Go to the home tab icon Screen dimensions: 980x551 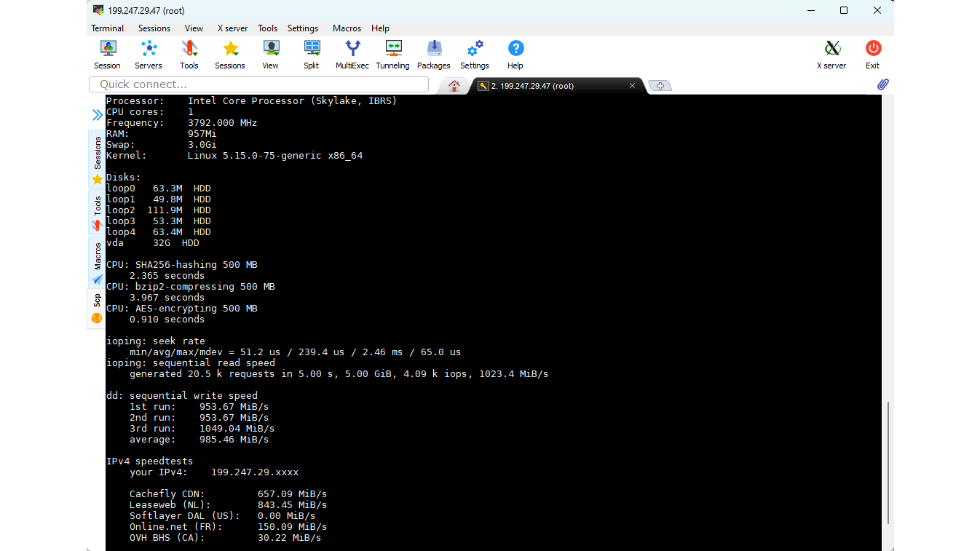point(454,85)
